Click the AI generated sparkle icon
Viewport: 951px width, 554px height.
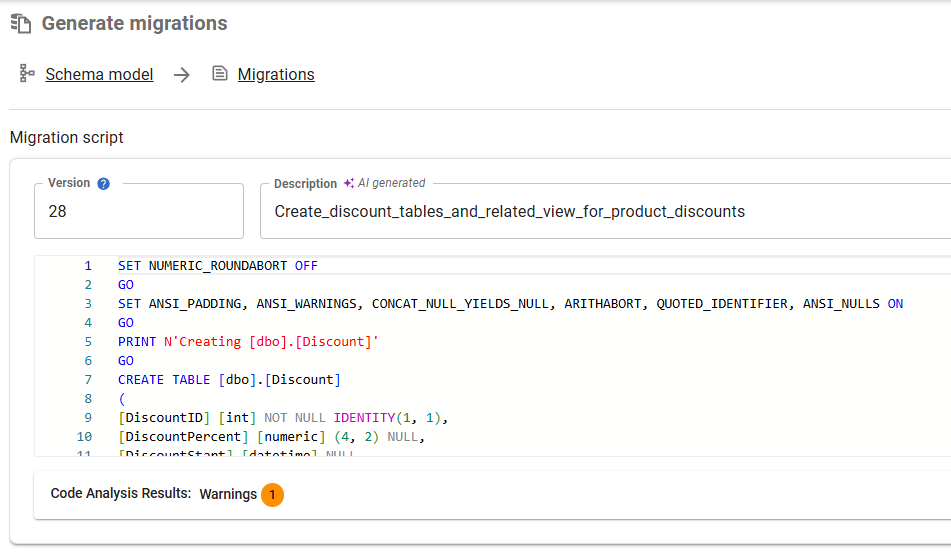pyautogui.click(x=348, y=184)
